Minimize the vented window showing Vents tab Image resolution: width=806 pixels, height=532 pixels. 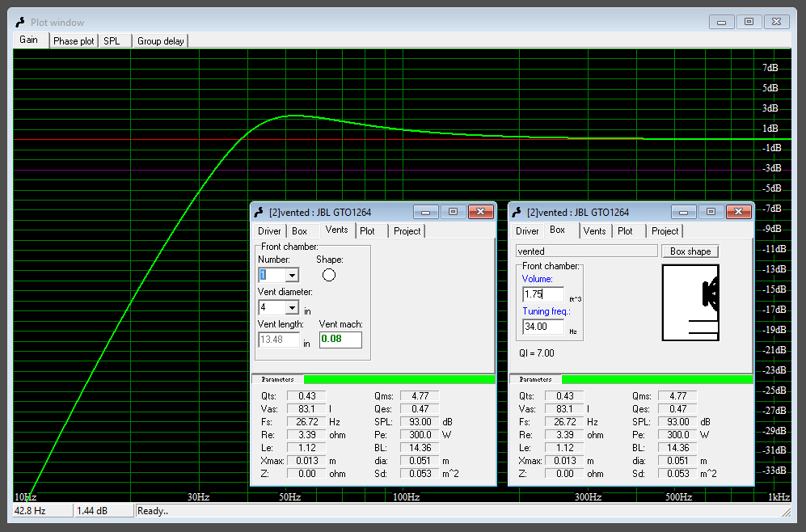tap(425, 212)
